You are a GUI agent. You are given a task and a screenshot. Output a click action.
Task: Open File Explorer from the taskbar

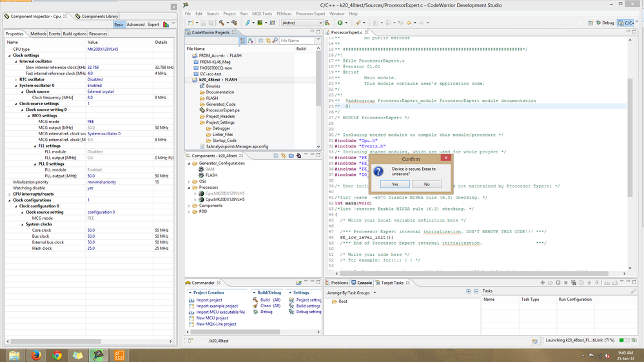pos(14,355)
